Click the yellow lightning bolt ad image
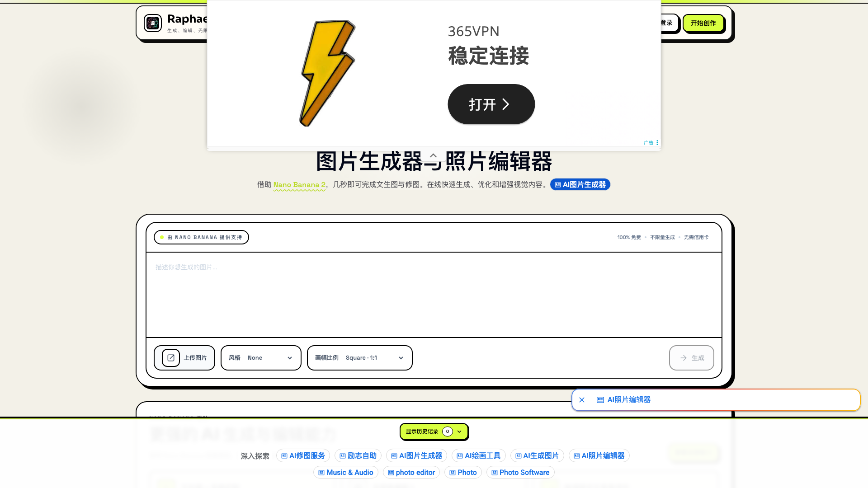Image resolution: width=868 pixels, height=488 pixels. [x=328, y=73]
